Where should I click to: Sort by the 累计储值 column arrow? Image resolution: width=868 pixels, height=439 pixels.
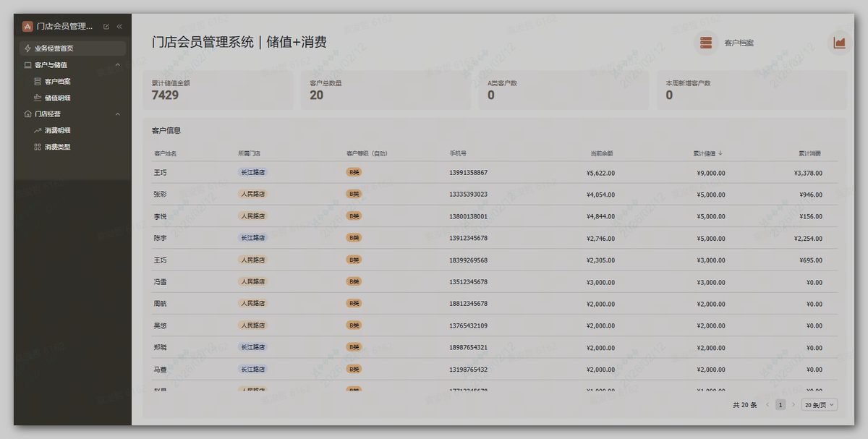[720, 153]
